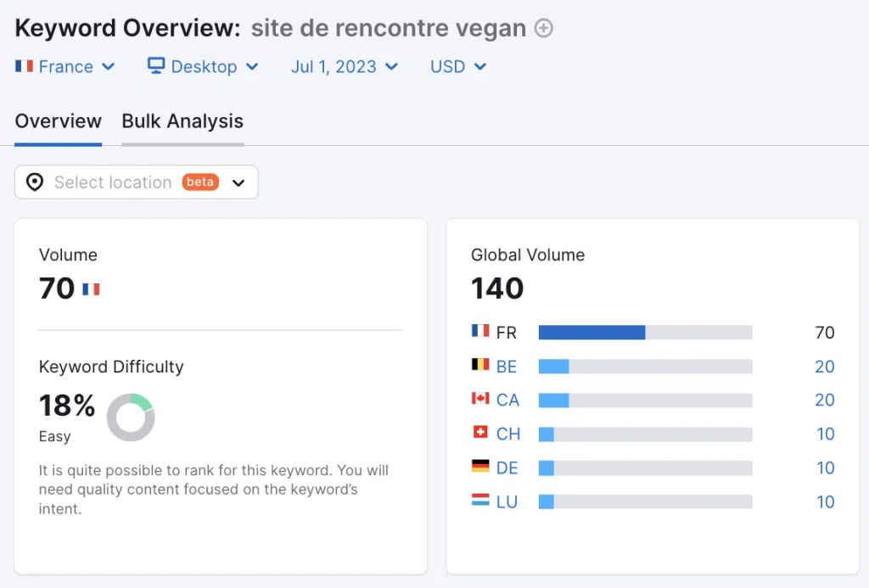
Task: Open the Desktop device dropdown
Action: 203,66
